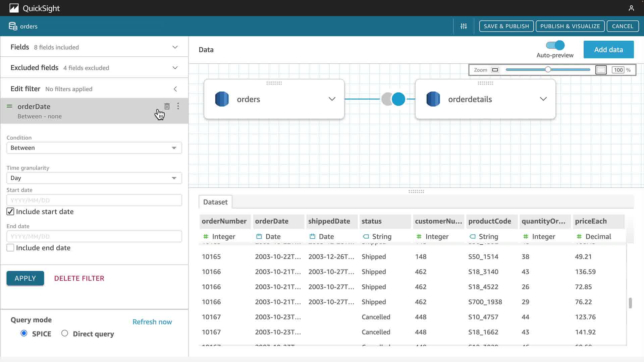The height and width of the screenshot is (362, 644).
Task: Expand the Excluded fields section
Action: 175,68
